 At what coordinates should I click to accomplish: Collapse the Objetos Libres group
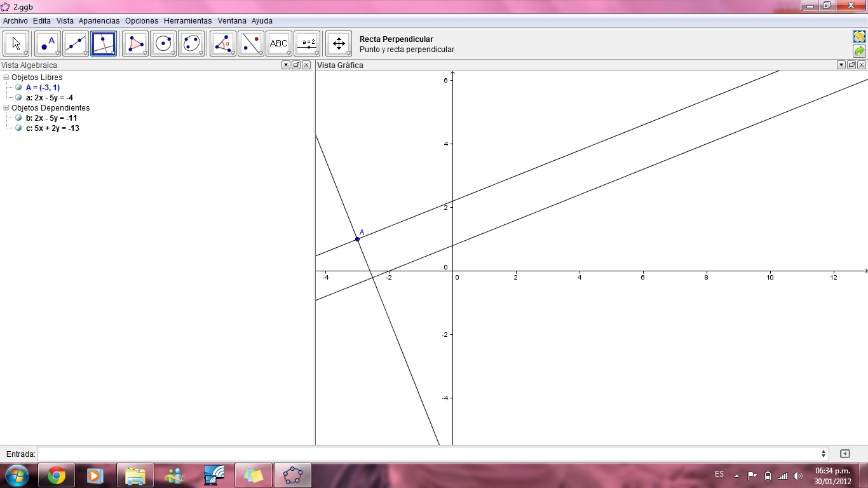click(x=5, y=77)
